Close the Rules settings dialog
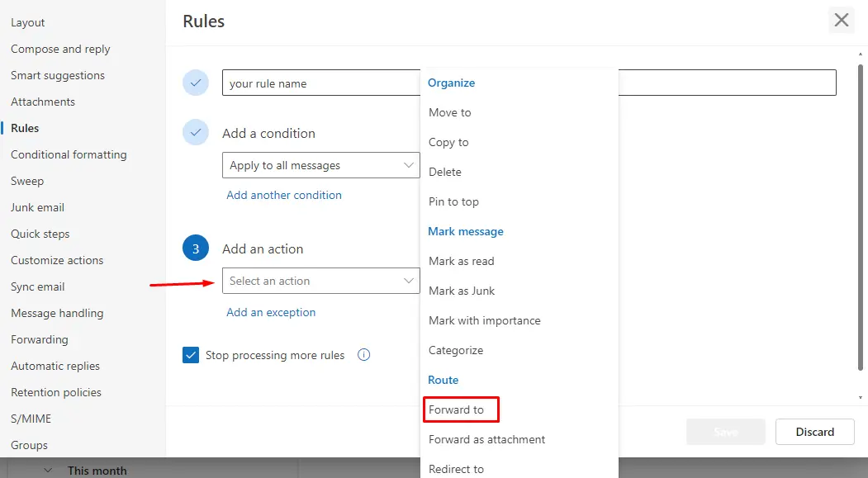 842,21
